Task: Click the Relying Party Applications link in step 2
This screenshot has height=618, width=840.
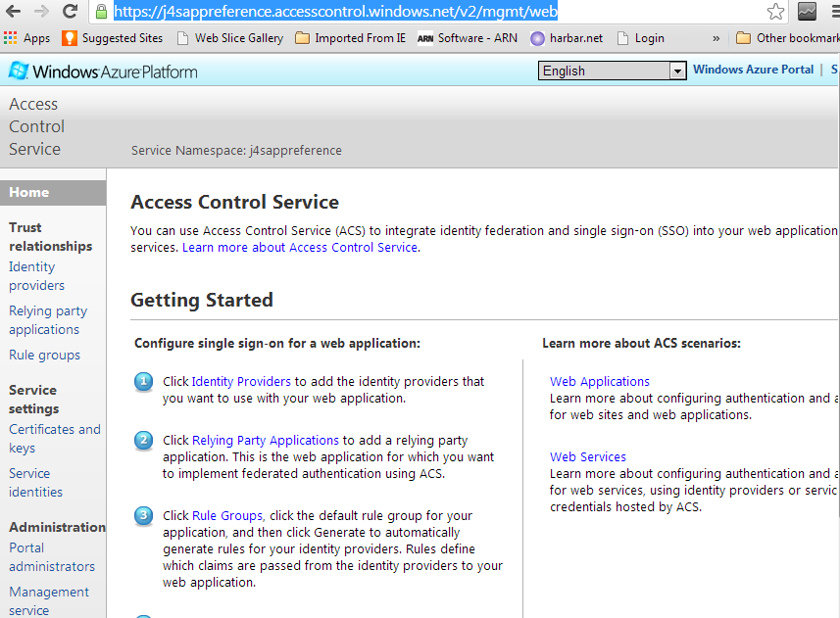Action: click(x=266, y=441)
